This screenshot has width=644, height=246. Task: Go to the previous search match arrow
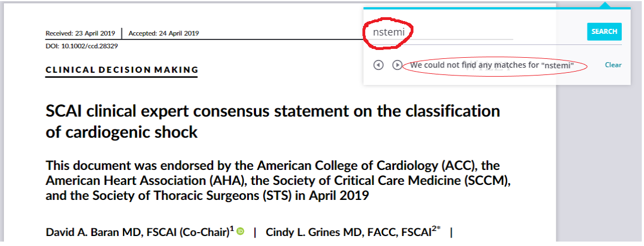pos(379,66)
